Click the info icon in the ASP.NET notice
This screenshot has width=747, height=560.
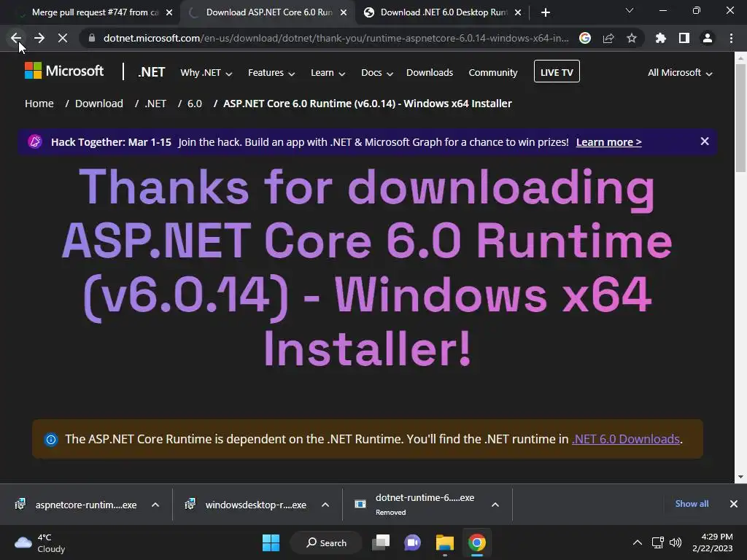click(x=51, y=439)
